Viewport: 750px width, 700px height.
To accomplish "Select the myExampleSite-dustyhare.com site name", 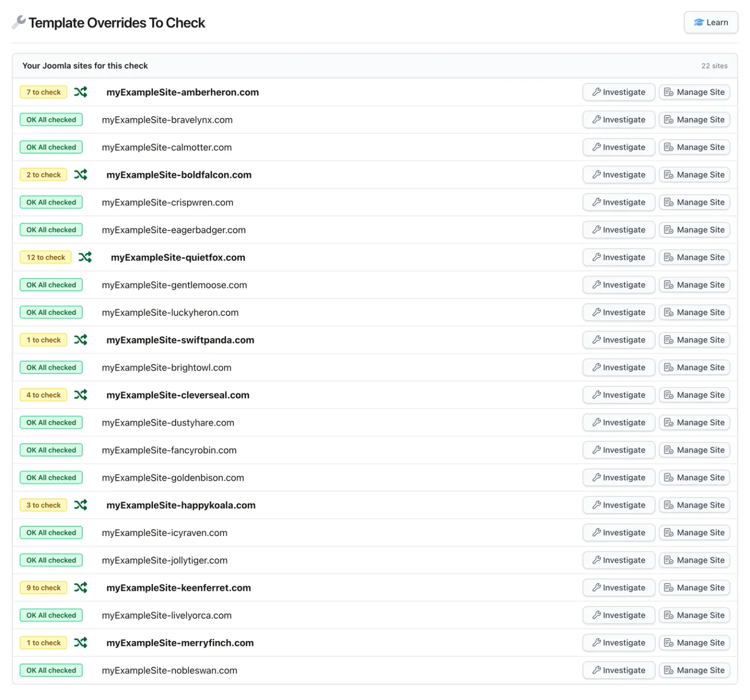I will coord(168,423).
